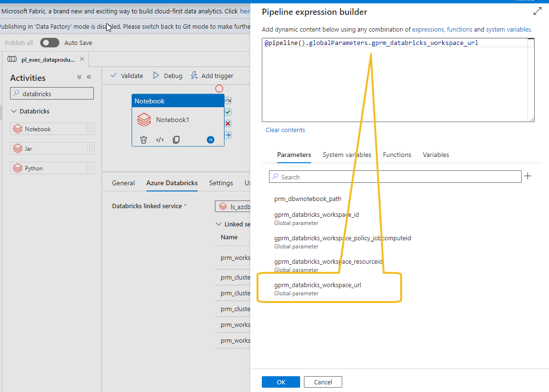Select the completion arrow connector

(x=228, y=135)
